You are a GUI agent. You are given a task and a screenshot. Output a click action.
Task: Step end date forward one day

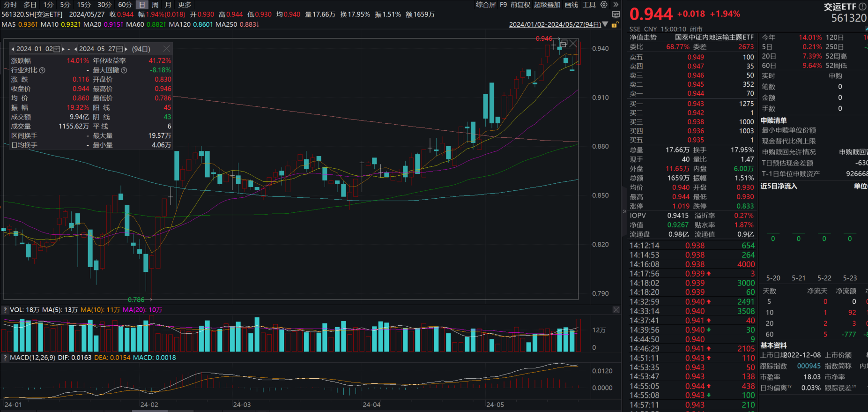coord(126,49)
